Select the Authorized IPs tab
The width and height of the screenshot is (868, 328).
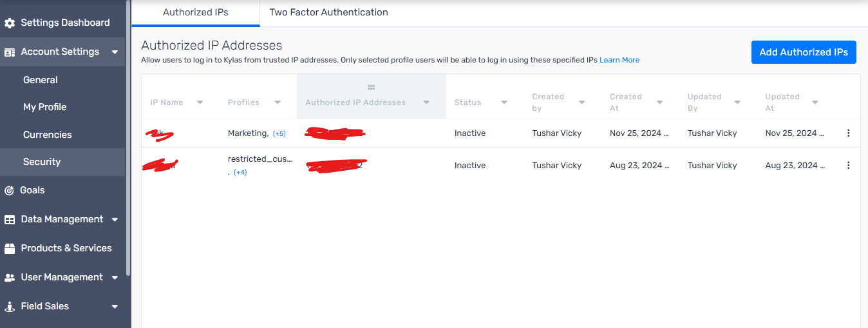pyautogui.click(x=196, y=12)
